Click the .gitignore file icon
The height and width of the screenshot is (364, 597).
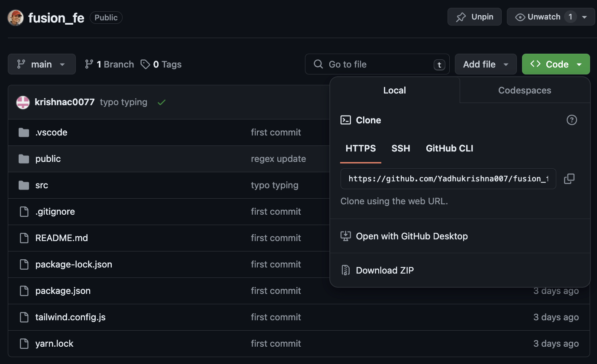click(x=24, y=212)
